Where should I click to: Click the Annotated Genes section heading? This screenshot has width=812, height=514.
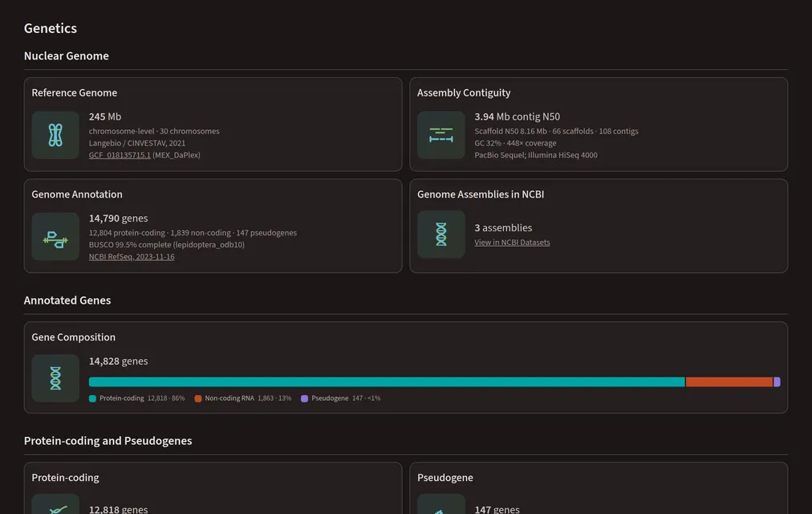(x=67, y=300)
